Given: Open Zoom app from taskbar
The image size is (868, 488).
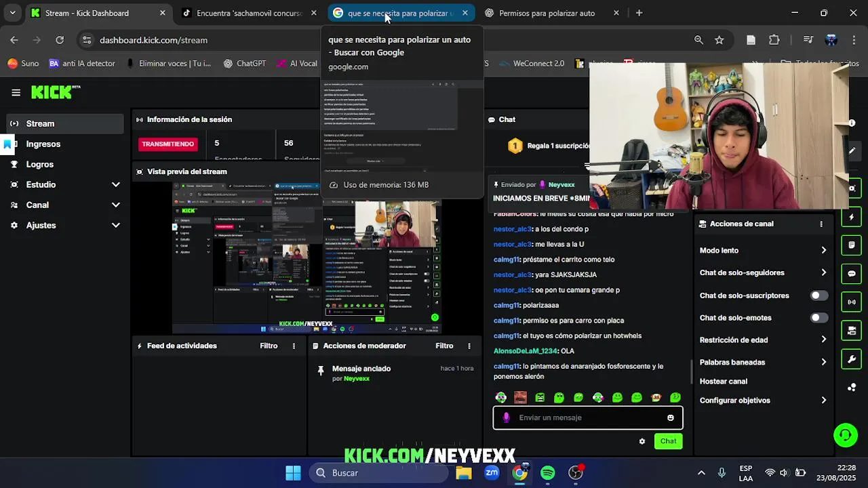Looking at the screenshot, I should 492,472.
